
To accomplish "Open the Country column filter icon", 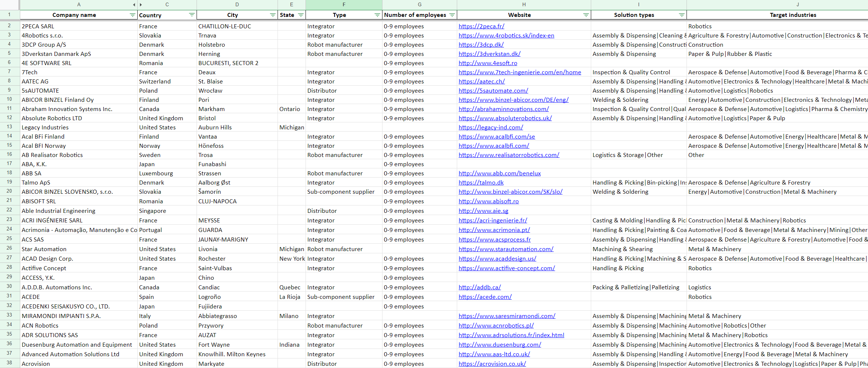I will [x=191, y=15].
